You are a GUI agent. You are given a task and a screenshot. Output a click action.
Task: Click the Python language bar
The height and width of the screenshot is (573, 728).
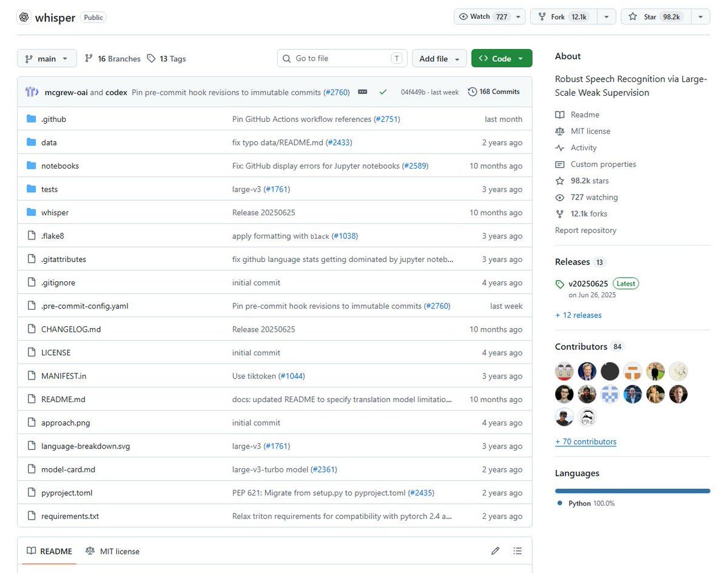(x=632, y=491)
